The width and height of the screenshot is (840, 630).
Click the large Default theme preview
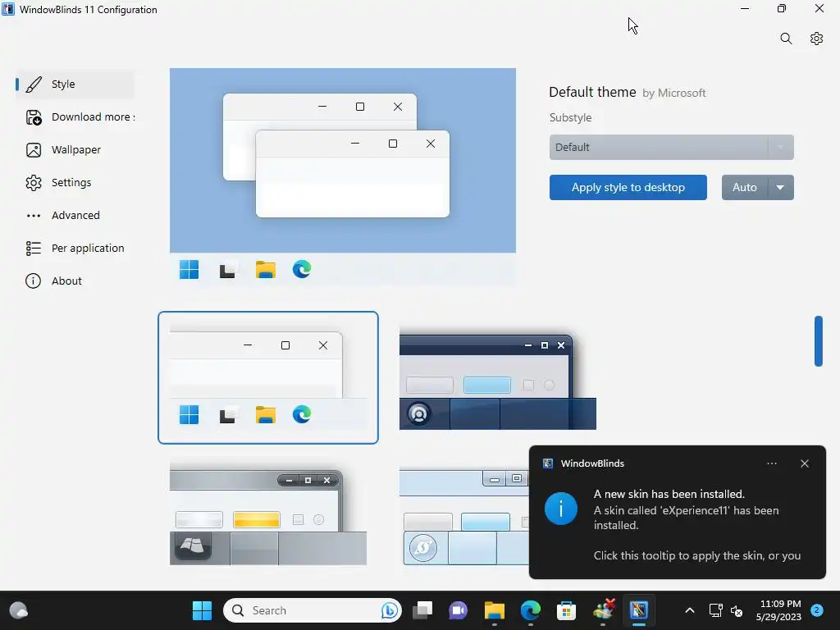[343, 177]
